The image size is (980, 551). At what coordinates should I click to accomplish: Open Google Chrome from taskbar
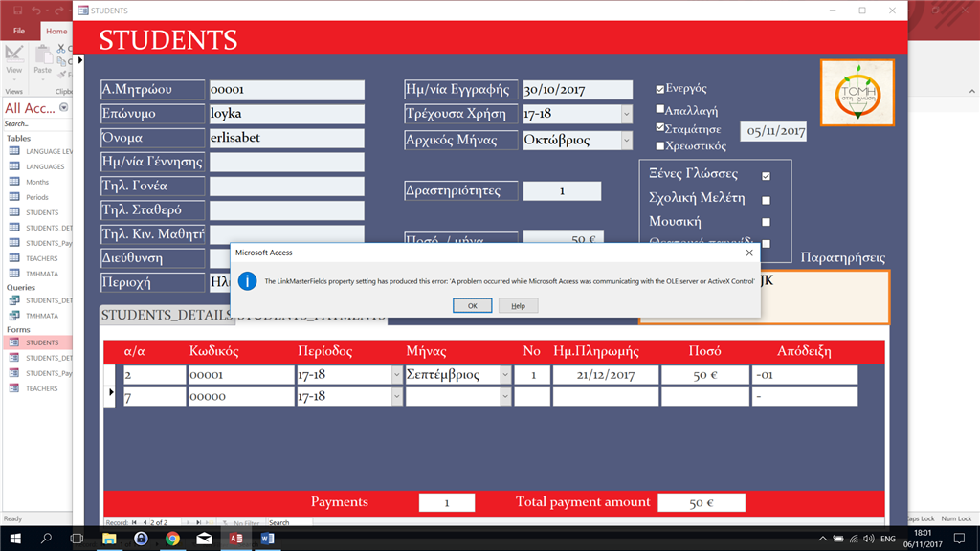coord(172,538)
